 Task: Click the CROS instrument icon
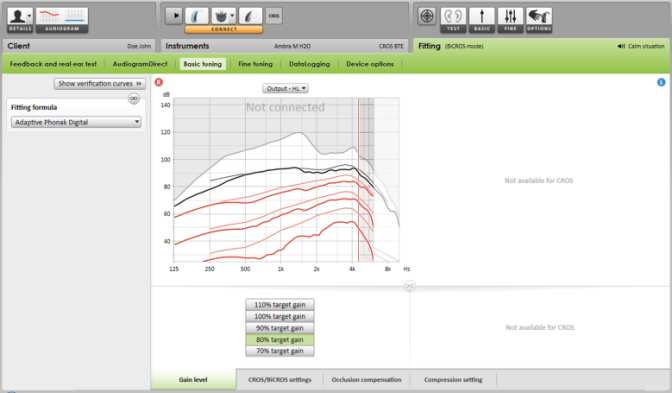(x=273, y=16)
